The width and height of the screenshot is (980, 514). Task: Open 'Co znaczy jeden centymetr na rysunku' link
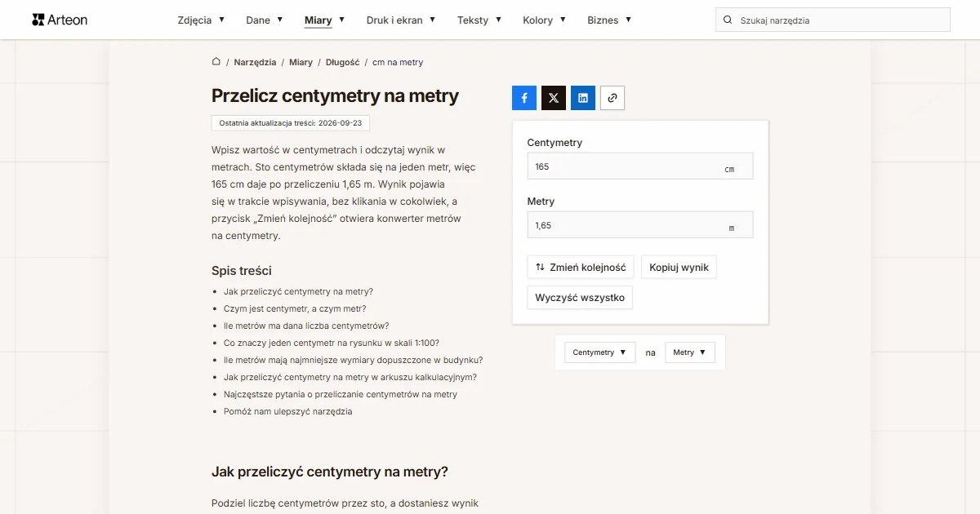pos(332,343)
